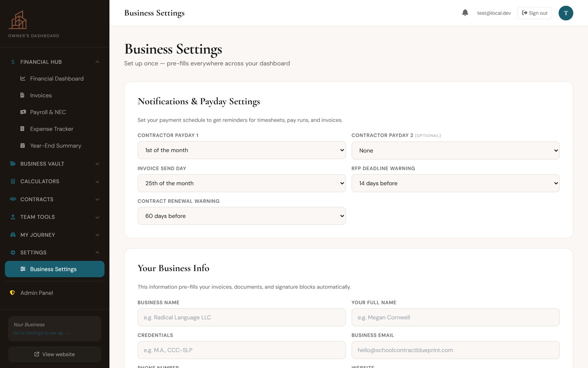Click the receipt icon beside Expense Tracker
The height and width of the screenshot is (368, 588).
22,129
